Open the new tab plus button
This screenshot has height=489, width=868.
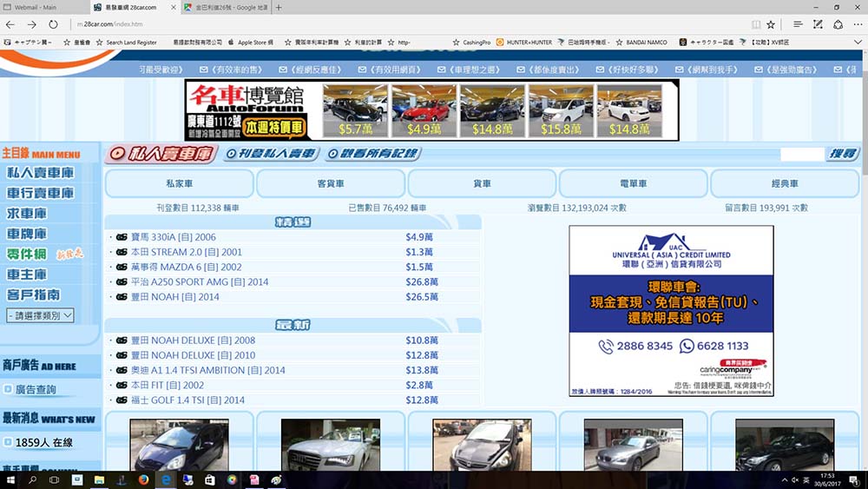coord(279,7)
